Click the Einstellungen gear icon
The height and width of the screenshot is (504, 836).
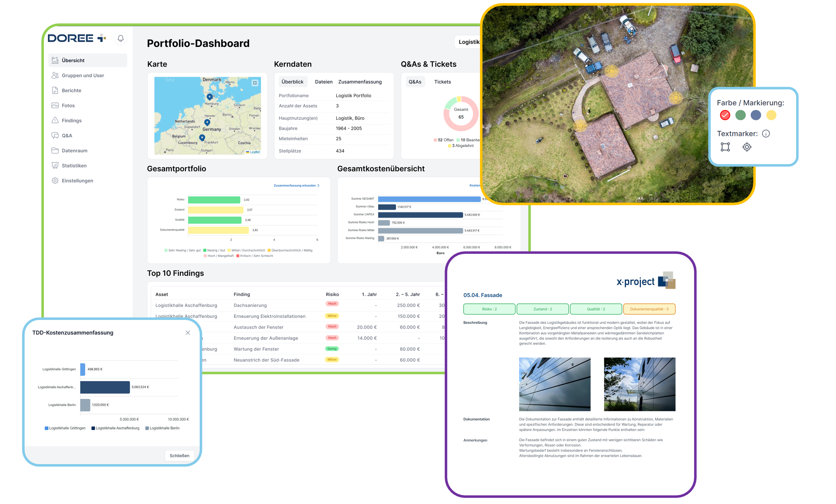point(55,180)
